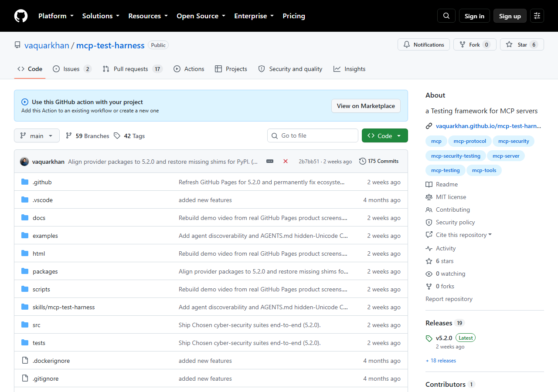Expand the Open Source menu
The image size is (558, 392).
click(201, 16)
